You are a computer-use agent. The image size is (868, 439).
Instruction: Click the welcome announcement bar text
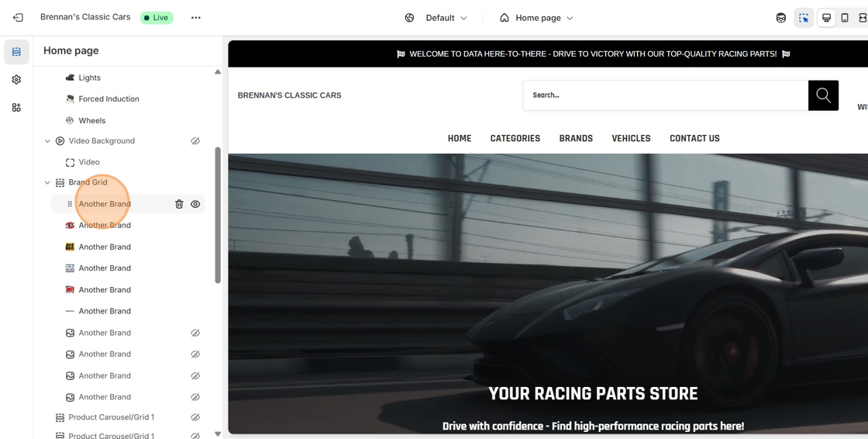coord(594,54)
